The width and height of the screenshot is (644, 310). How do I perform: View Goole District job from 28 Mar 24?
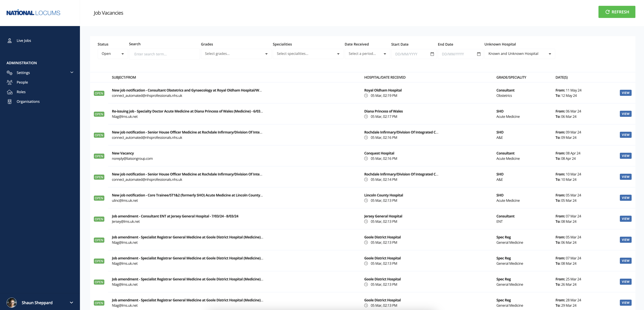click(x=626, y=303)
